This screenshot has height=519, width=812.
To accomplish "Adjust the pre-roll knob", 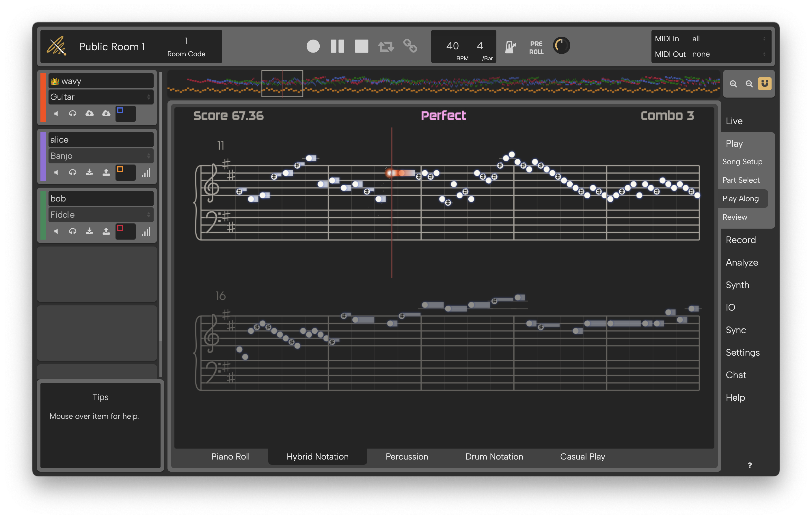I will [561, 46].
